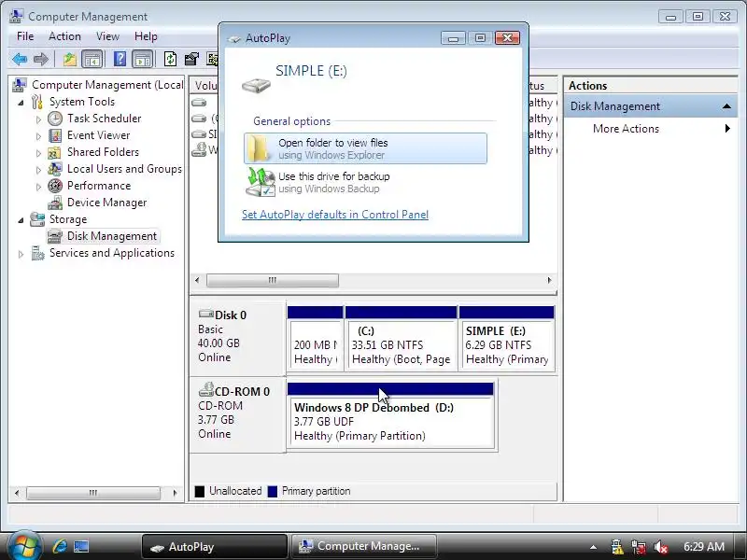Click More Actions in Actions pane
The height and width of the screenshot is (560, 747).
[626, 129]
